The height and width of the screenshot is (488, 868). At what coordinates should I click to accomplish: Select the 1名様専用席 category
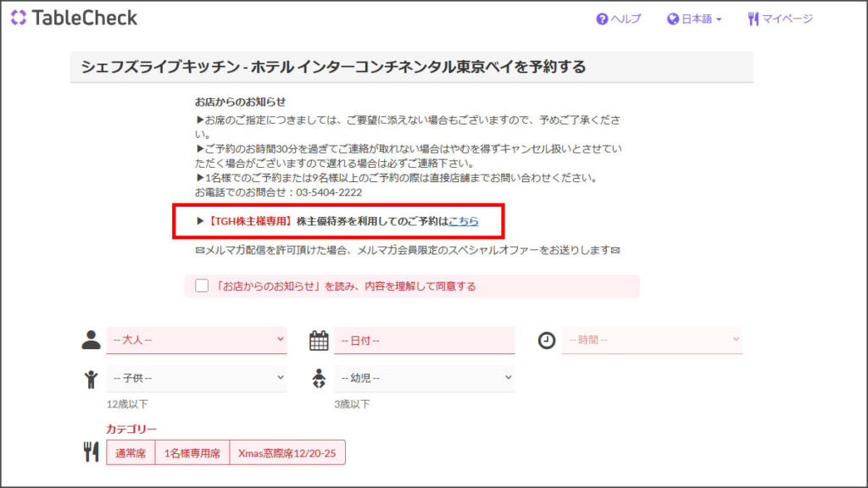click(x=192, y=453)
